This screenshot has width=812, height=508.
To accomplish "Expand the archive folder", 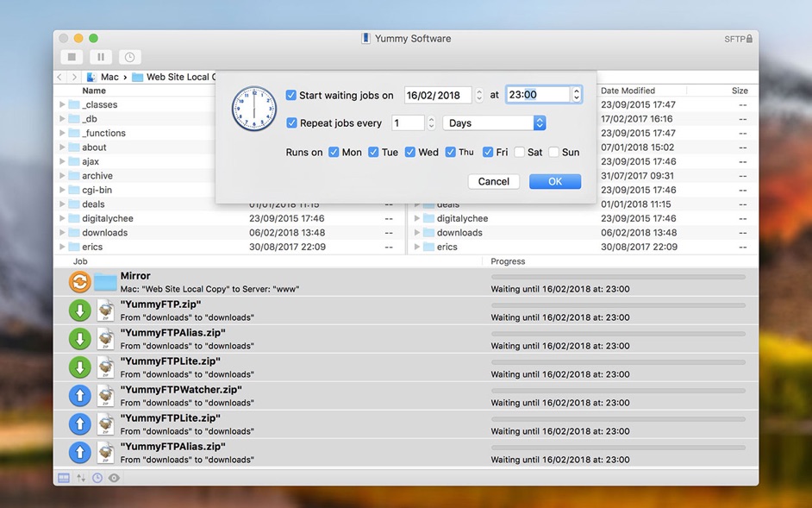I will point(62,176).
